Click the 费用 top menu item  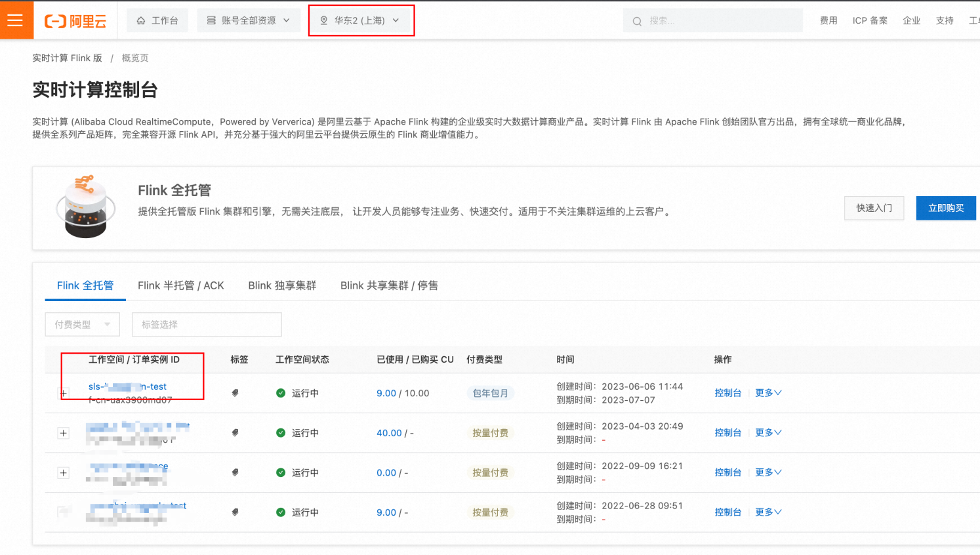828,21
